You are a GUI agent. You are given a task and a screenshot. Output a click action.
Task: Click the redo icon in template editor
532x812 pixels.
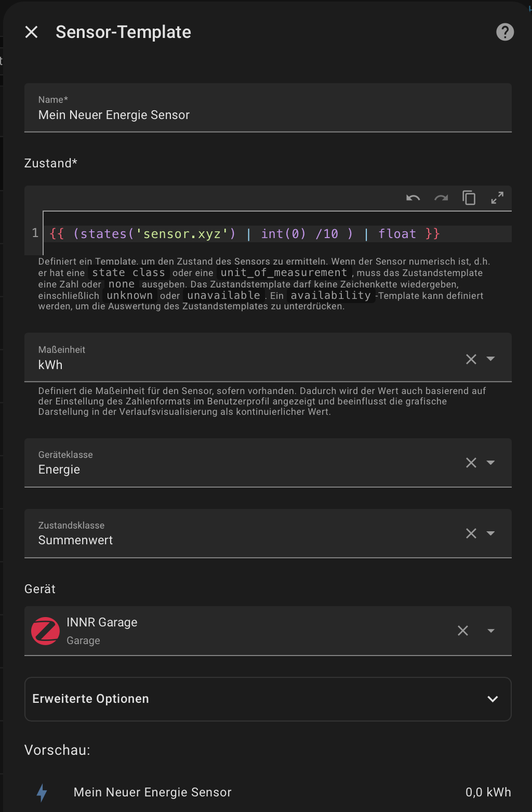pos(441,198)
